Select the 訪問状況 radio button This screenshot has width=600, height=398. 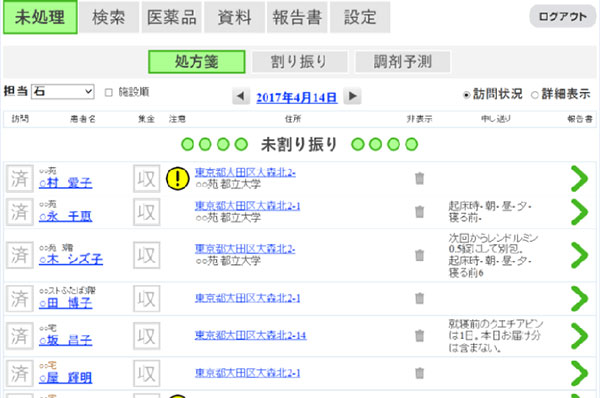[466, 95]
